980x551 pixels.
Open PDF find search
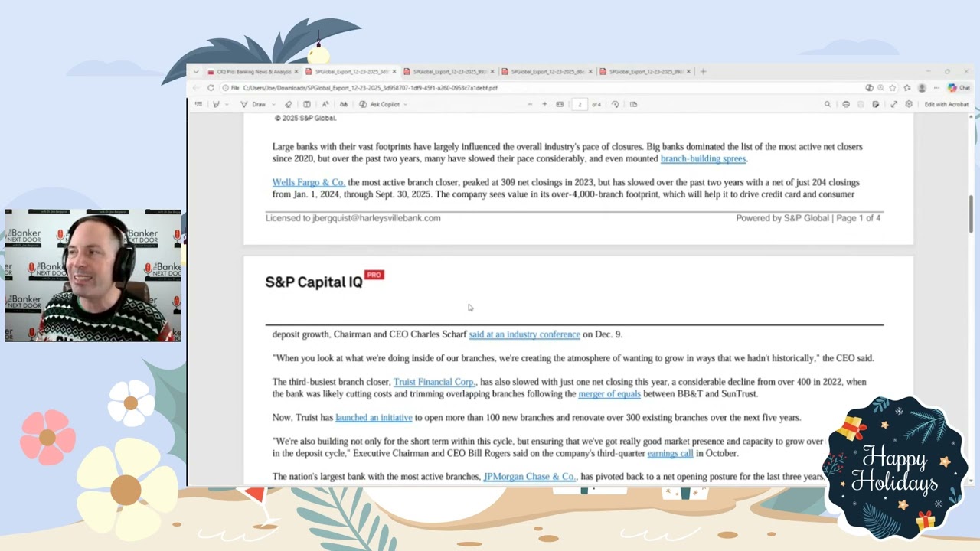828,104
